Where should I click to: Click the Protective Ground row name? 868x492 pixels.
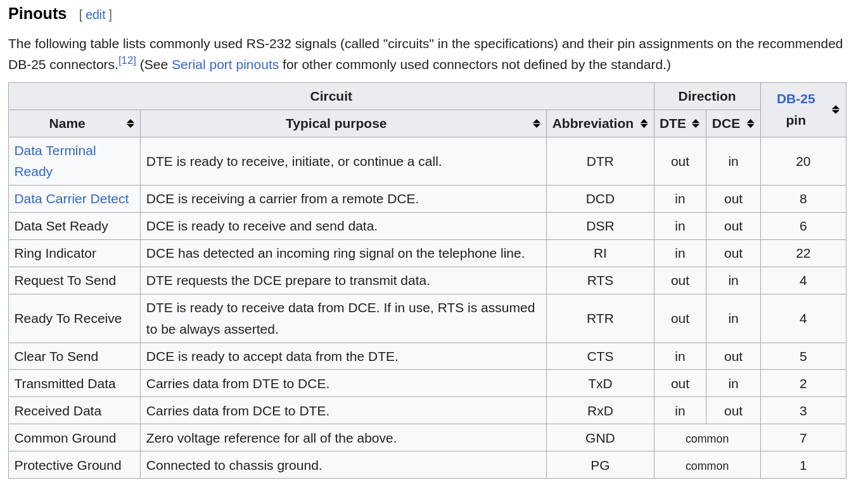(x=68, y=465)
